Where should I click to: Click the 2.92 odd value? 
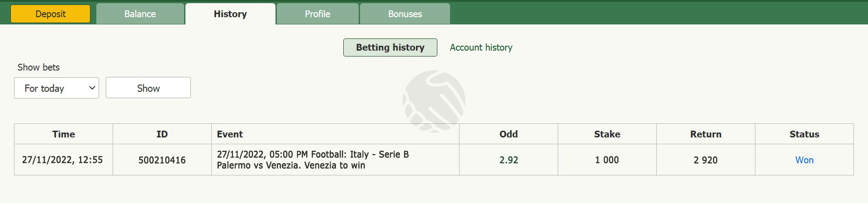coord(509,160)
